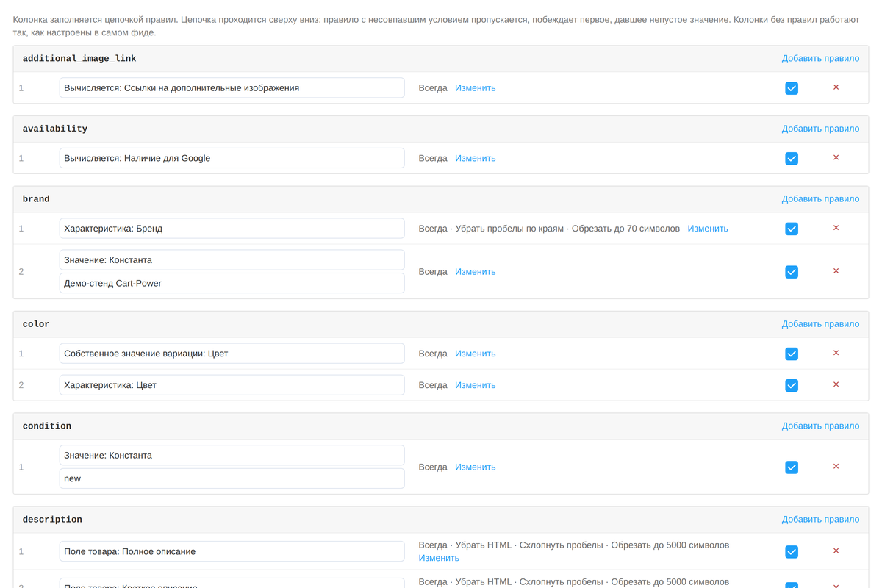Open the "Вычисляется: Наличие для Google" source field
This screenshot has width=882, height=588.
tap(232, 158)
